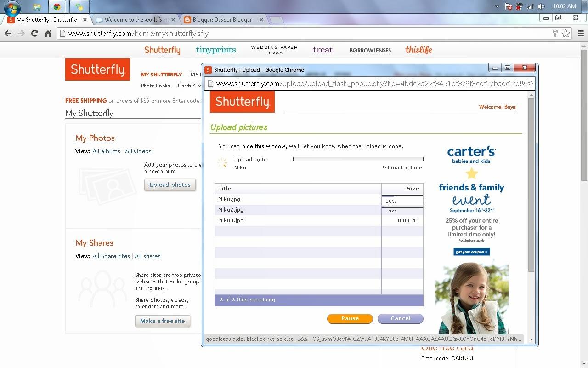Click the Carter's girl ad image
The width and height of the screenshot is (588, 368).
pos(472,298)
